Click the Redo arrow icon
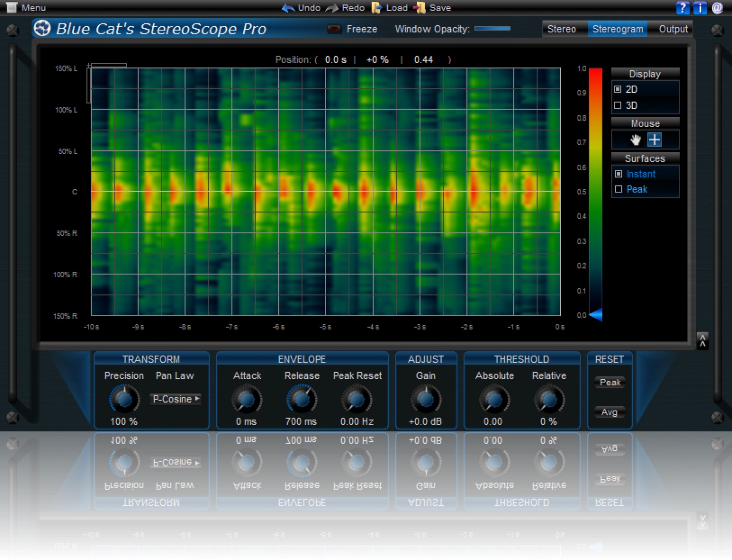The height and width of the screenshot is (560, 732). coord(332,8)
